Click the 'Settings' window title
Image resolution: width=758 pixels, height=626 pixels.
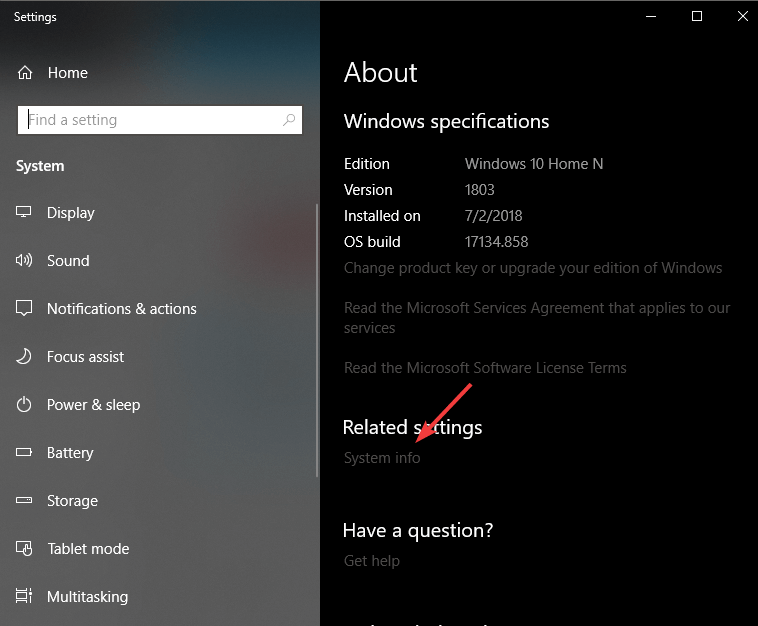tap(35, 17)
